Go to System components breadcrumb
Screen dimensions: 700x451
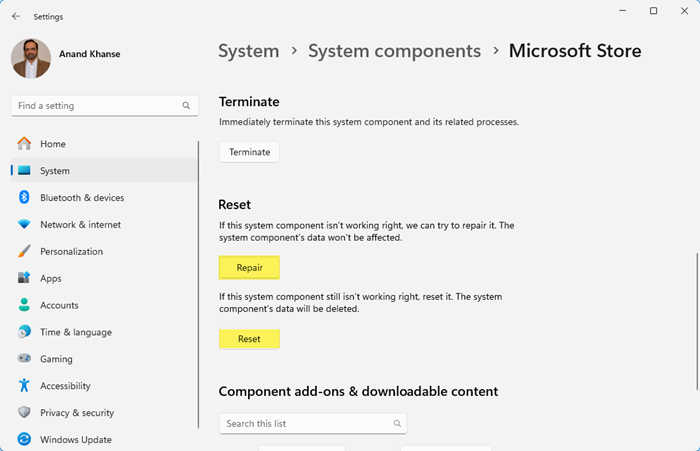pyautogui.click(x=394, y=50)
